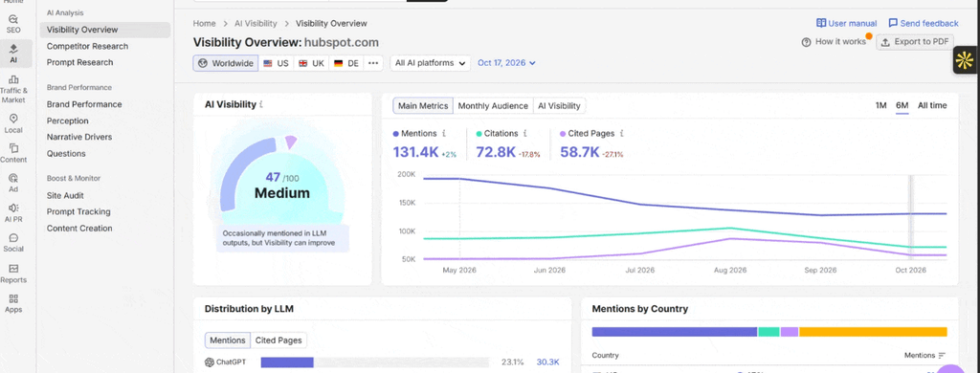Screen dimensions: 980x373
Task: Click the ChatGPT distribution bar
Action: 375,362
